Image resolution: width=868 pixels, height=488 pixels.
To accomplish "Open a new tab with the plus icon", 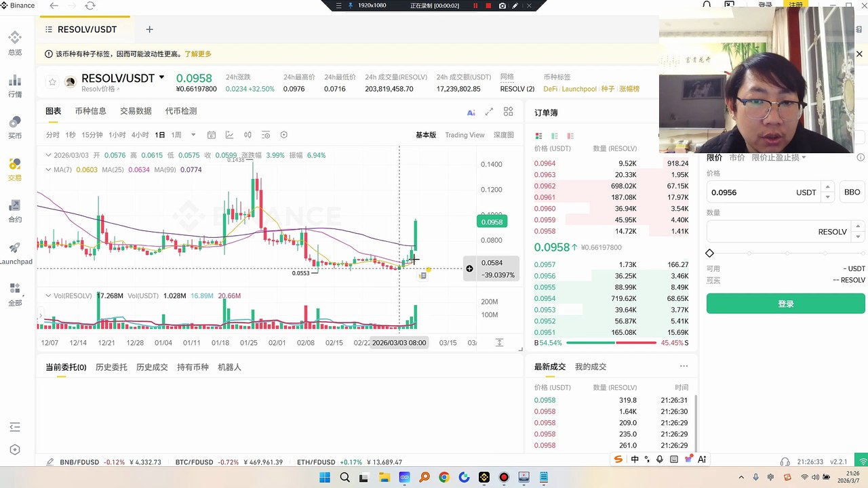I will pos(149,29).
